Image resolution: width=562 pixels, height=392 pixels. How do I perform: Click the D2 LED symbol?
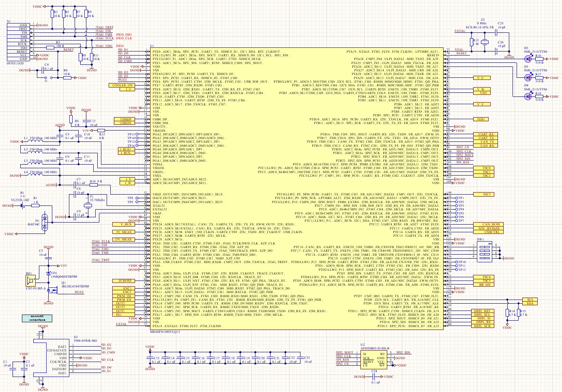(528, 58)
